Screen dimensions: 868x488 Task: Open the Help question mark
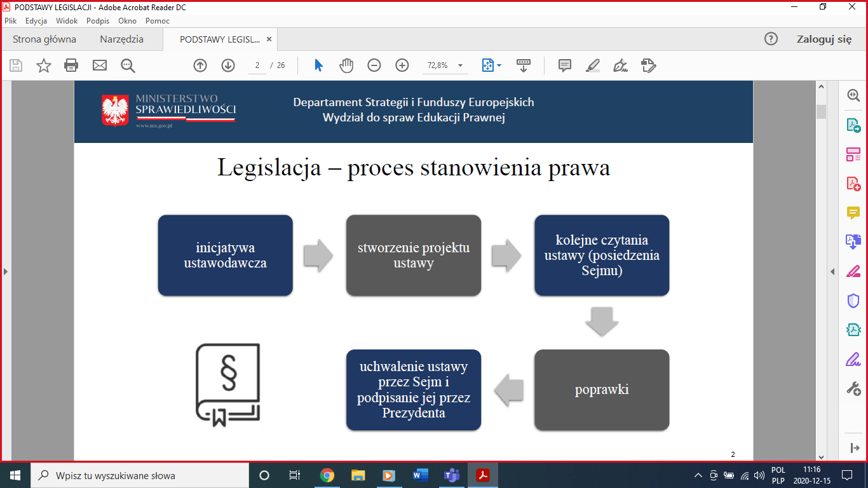click(771, 39)
